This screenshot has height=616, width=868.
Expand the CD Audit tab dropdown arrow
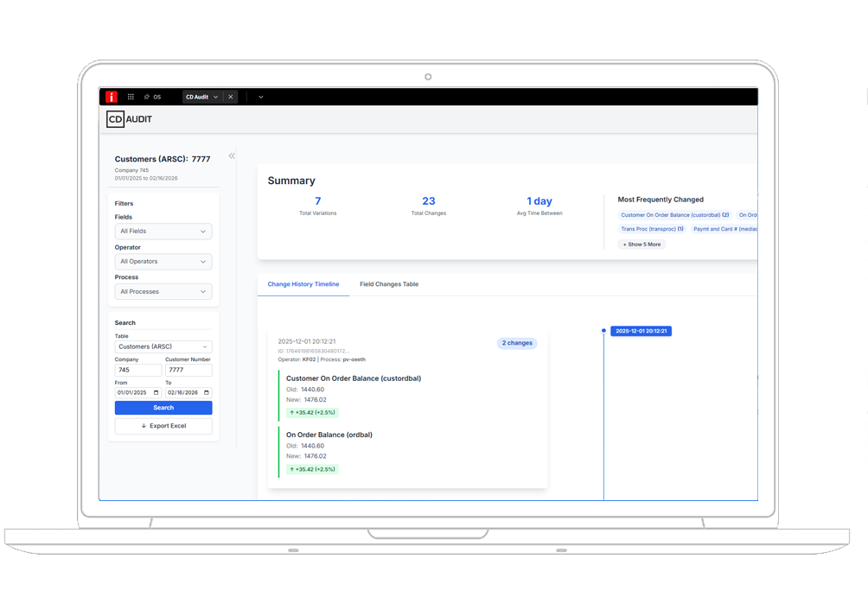coord(216,97)
